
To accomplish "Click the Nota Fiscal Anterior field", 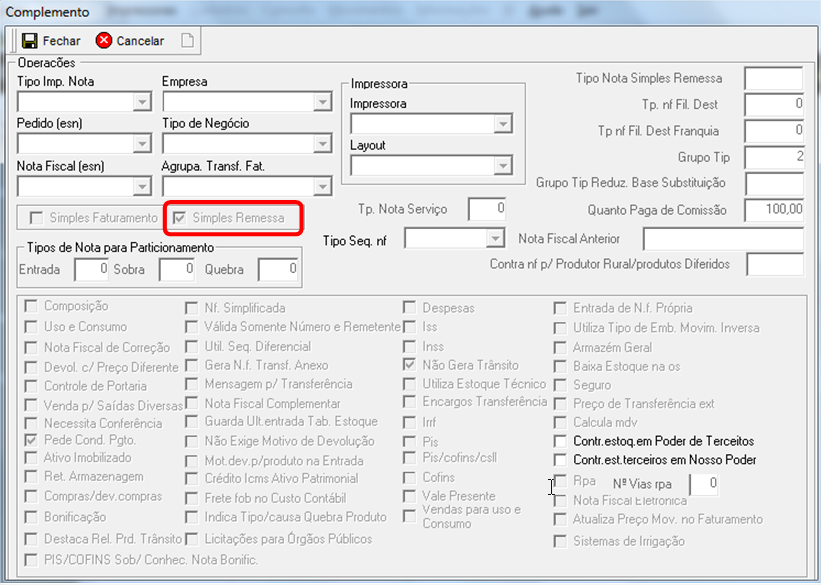I will coord(723,239).
